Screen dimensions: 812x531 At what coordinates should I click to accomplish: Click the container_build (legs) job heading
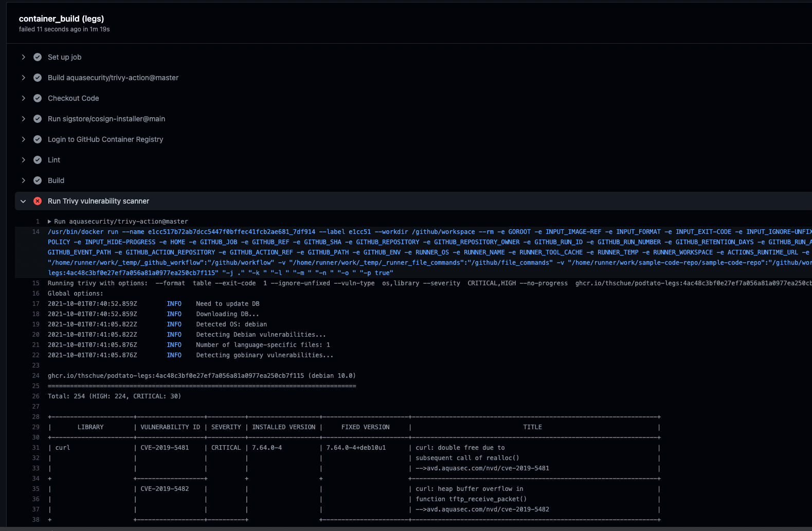click(x=61, y=19)
